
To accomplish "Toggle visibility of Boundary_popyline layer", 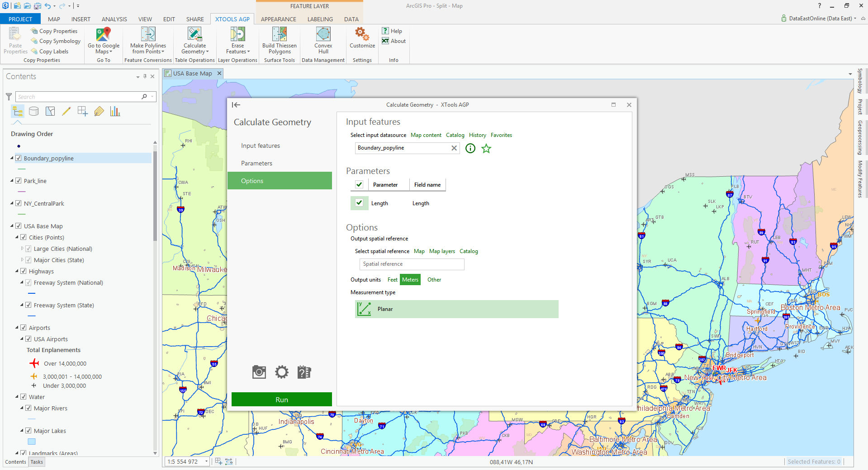I will coord(19,158).
